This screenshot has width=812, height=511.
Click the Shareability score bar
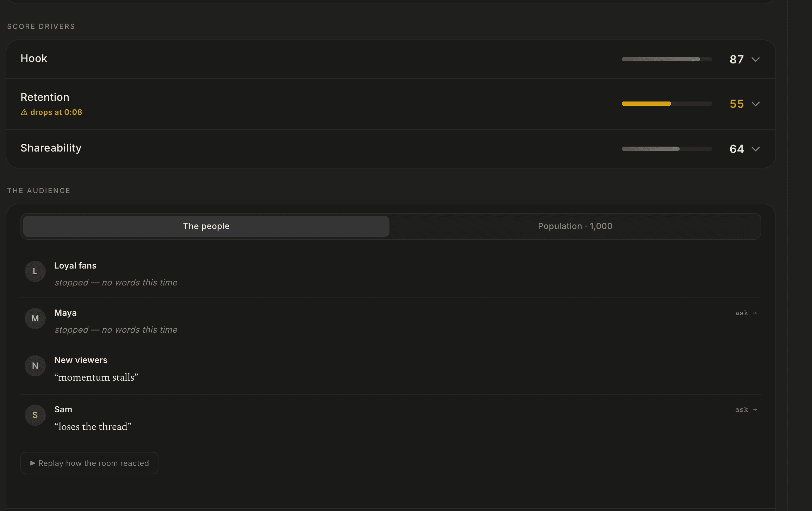[x=667, y=149]
